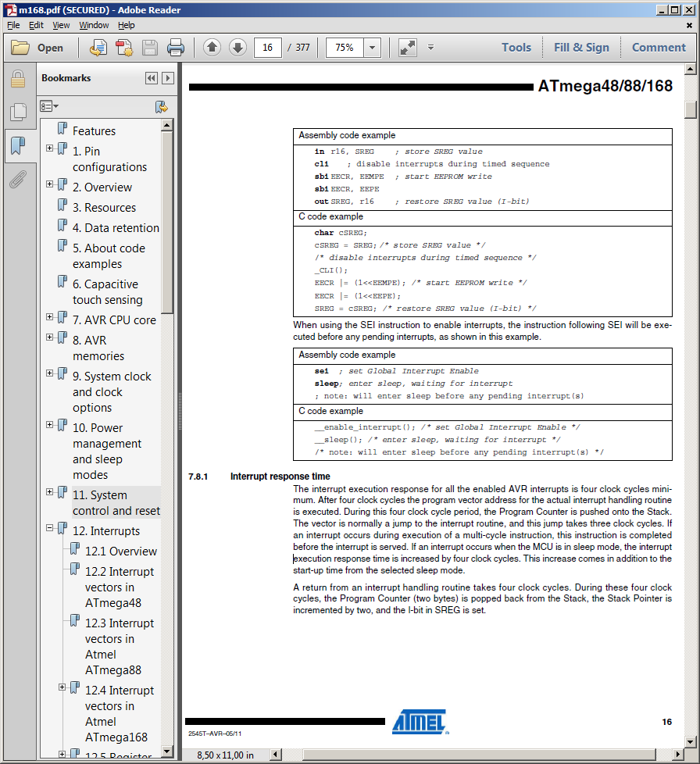700x764 pixels.
Task: Click bookmarks panel scroll down arrow
Action: point(167,752)
